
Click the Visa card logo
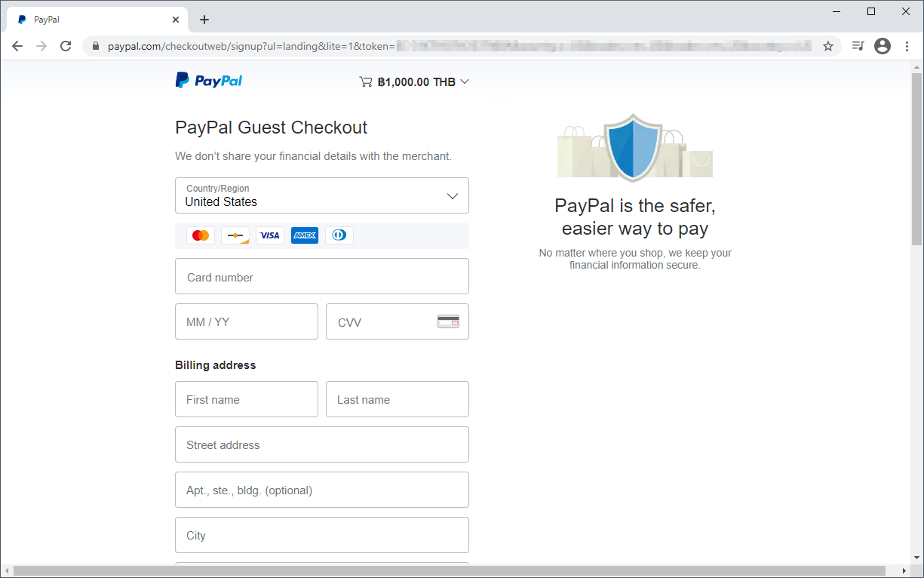270,235
